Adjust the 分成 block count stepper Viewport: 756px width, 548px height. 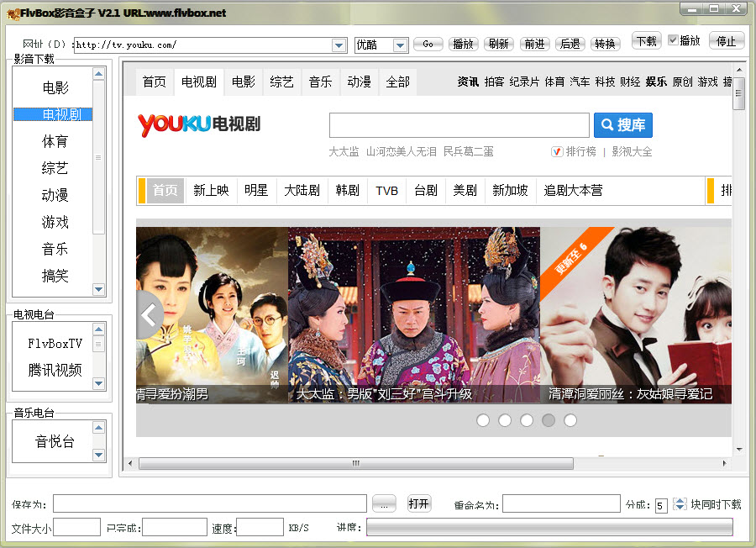(680, 504)
